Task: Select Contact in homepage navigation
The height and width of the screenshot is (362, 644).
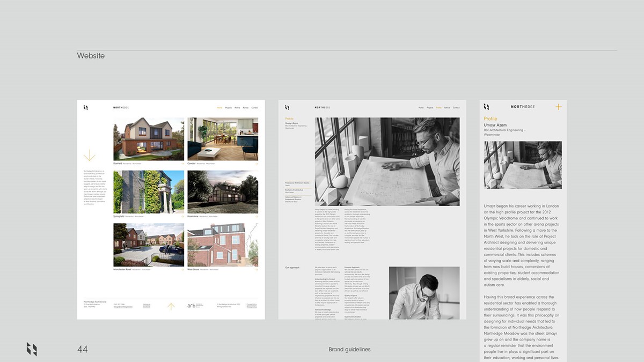Action: (x=255, y=108)
